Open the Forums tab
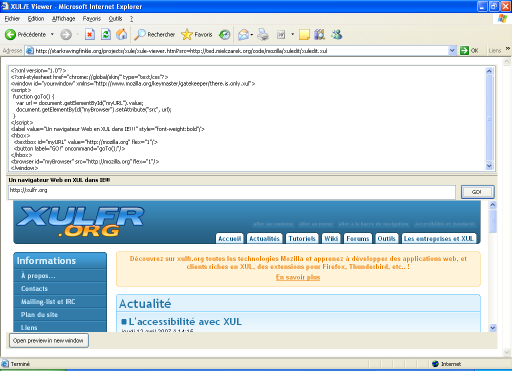Viewport: 512px width, 371px height. click(358, 238)
